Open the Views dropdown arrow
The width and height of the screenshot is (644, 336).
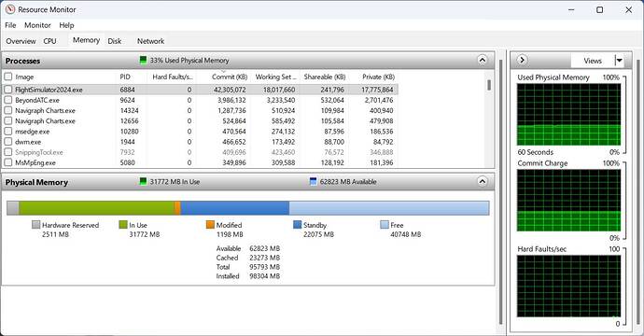pos(619,61)
